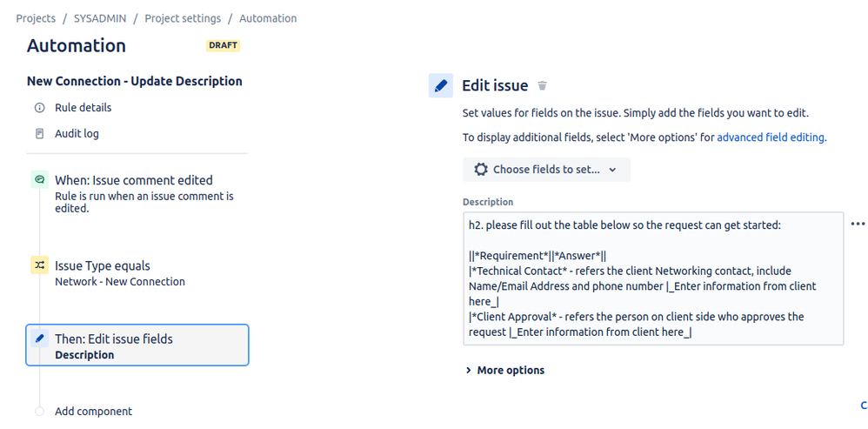This screenshot has width=868, height=429.
Task: Click the Audit log document icon
Action: click(39, 134)
